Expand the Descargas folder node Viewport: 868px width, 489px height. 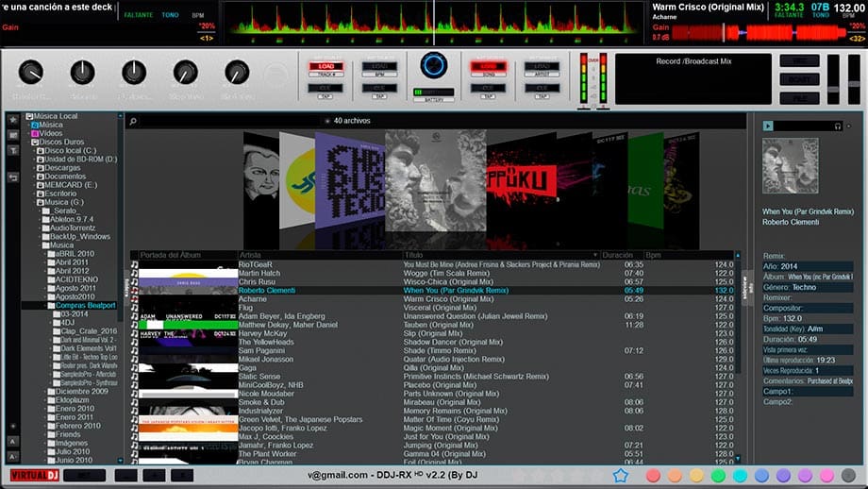click(x=33, y=168)
